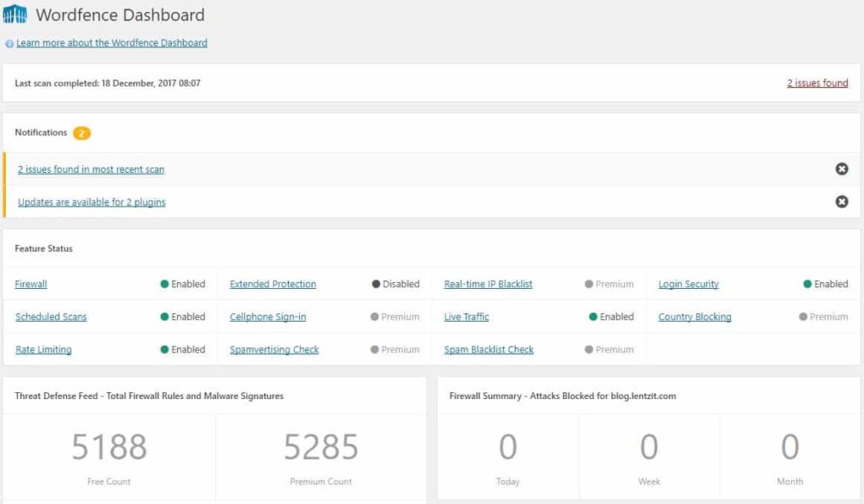Click the Notifications count badge

[x=81, y=133]
